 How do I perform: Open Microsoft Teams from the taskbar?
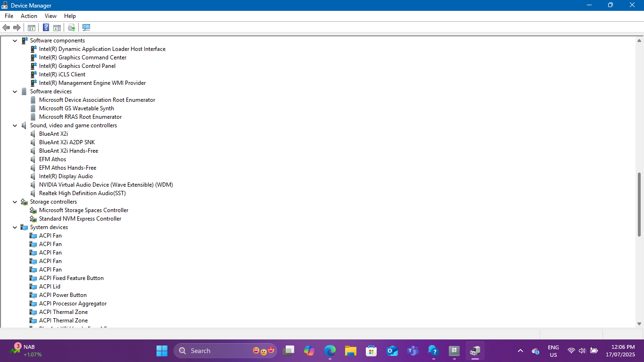tap(413, 351)
